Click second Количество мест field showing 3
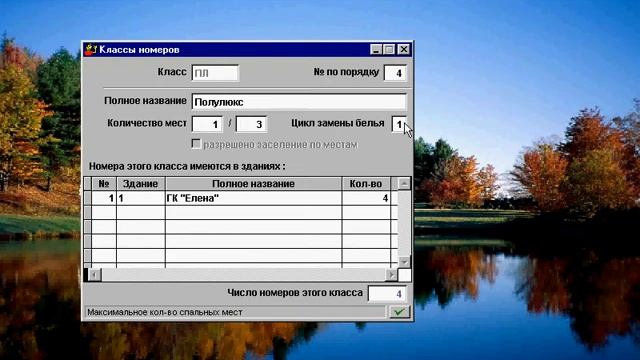640x360 pixels. click(x=251, y=124)
